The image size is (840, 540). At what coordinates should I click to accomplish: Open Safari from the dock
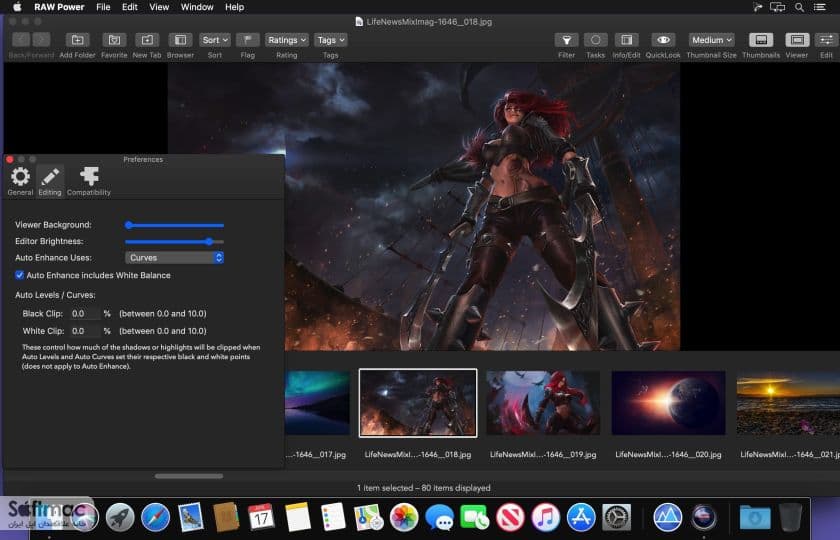click(x=155, y=518)
